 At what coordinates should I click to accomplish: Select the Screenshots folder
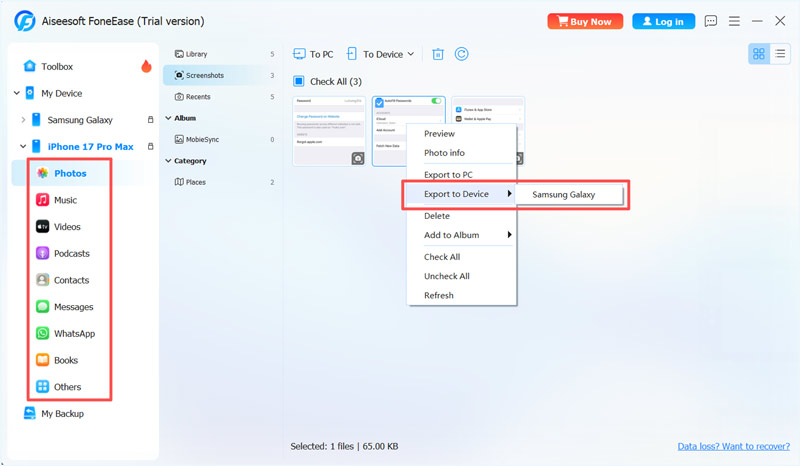pyautogui.click(x=221, y=75)
